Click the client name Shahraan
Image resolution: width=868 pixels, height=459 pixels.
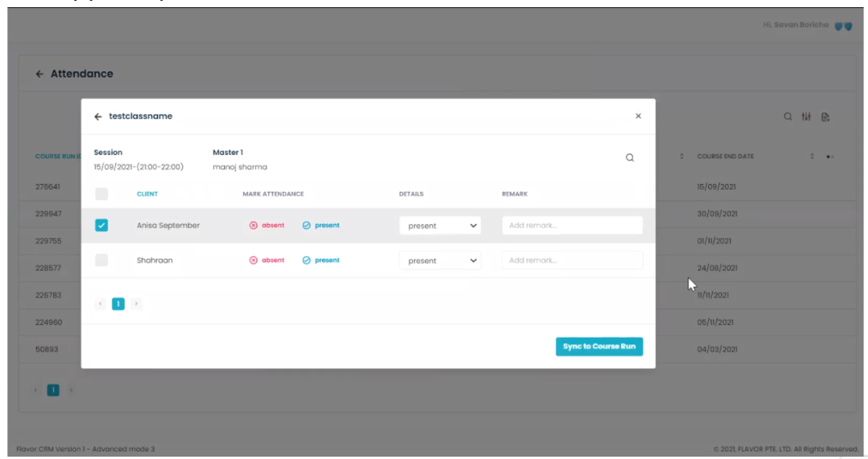tap(154, 261)
